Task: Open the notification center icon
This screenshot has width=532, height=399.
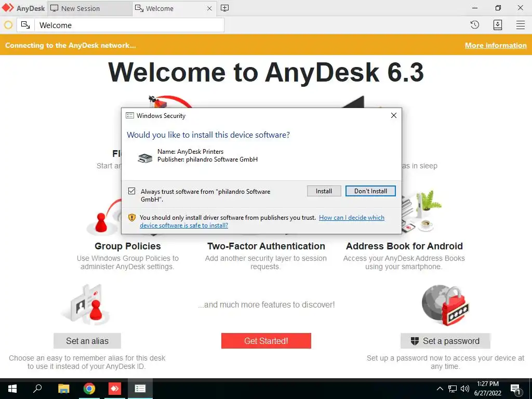Action: click(x=515, y=389)
